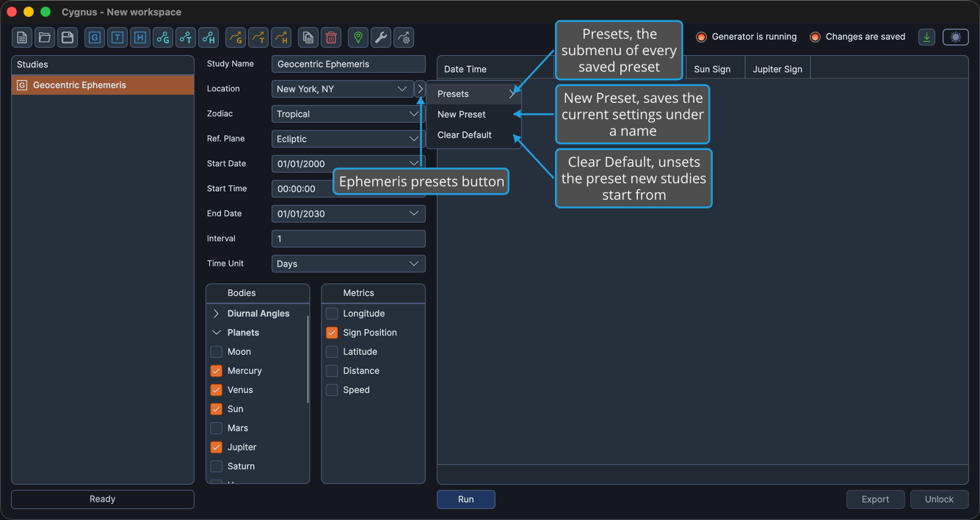
Task: Open the Start Date picker 01/01/2000
Action: (349, 164)
